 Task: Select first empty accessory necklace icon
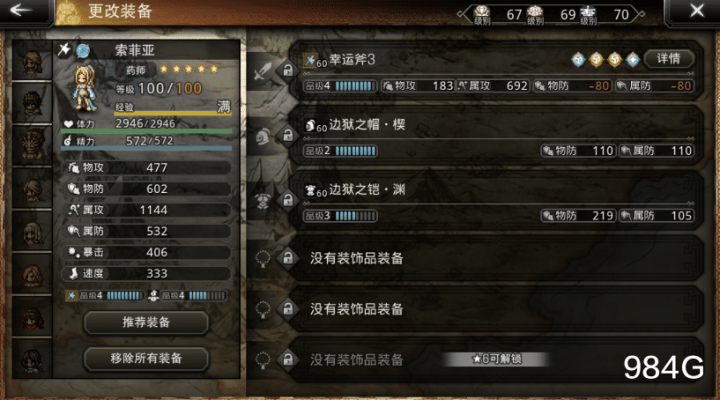pos(263,259)
